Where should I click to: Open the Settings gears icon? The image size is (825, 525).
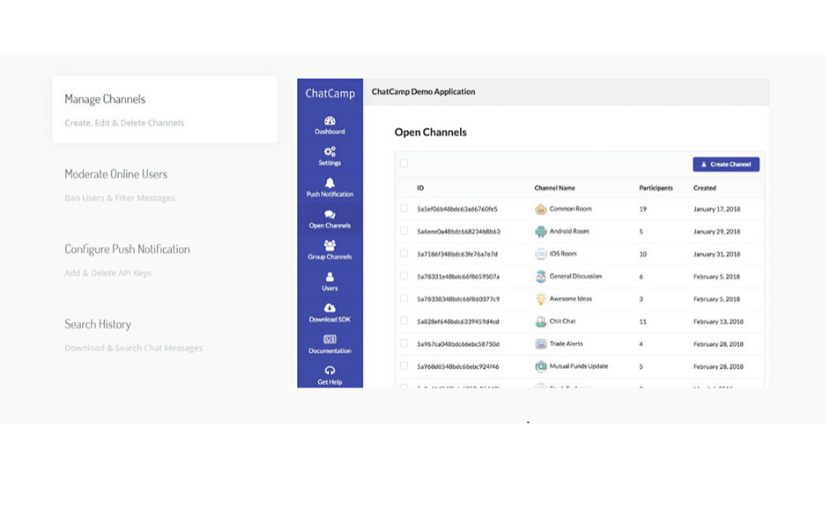pyautogui.click(x=329, y=152)
